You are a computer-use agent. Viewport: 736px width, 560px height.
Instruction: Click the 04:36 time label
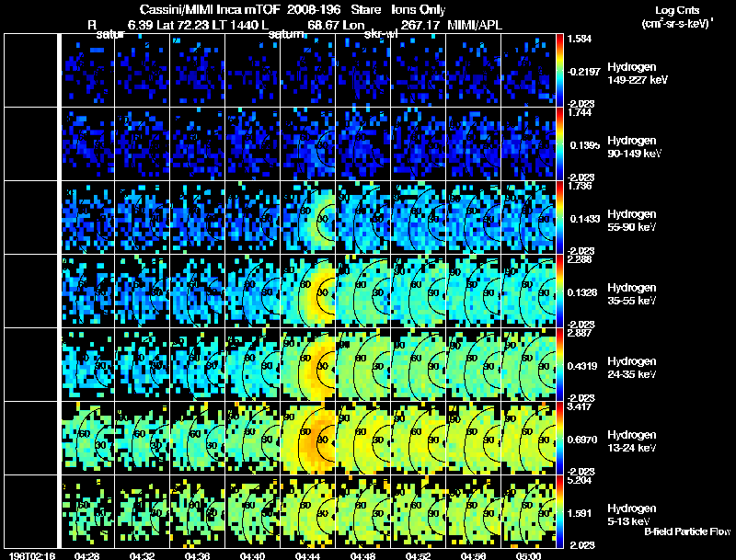(197, 555)
